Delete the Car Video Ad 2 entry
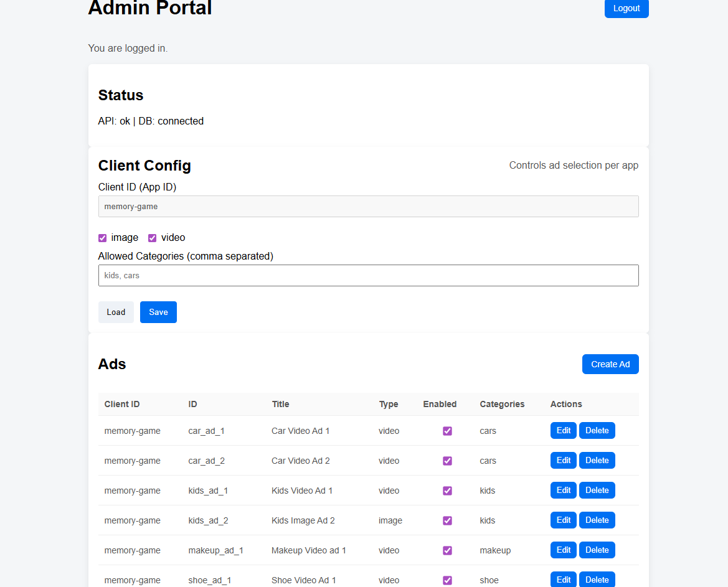The width and height of the screenshot is (728, 587). [597, 460]
